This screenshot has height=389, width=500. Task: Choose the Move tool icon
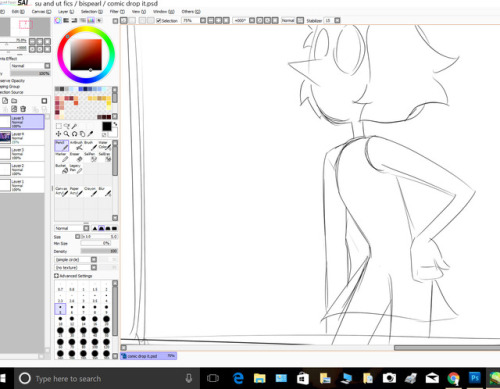click(x=58, y=134)
